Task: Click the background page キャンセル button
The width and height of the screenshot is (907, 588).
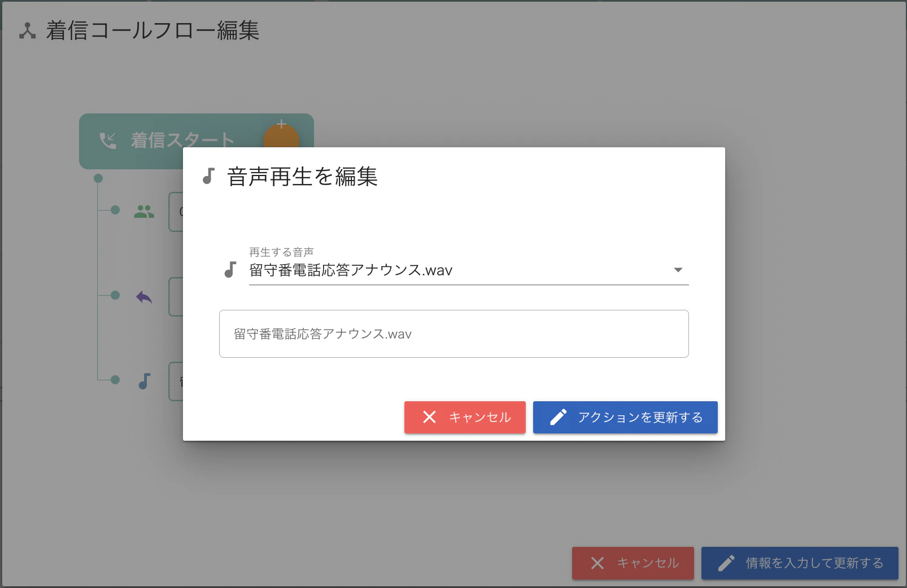Action: click(633, 563)
